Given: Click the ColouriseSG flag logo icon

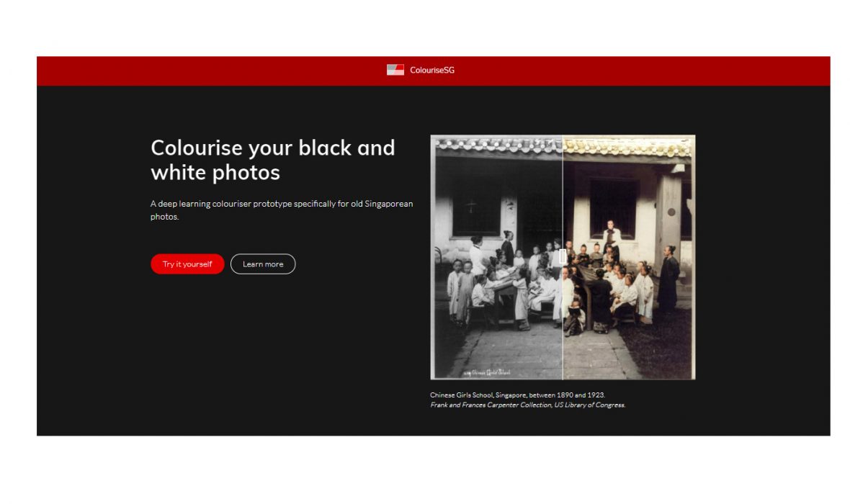Looking at the screenshot, I should coord(395,70).
